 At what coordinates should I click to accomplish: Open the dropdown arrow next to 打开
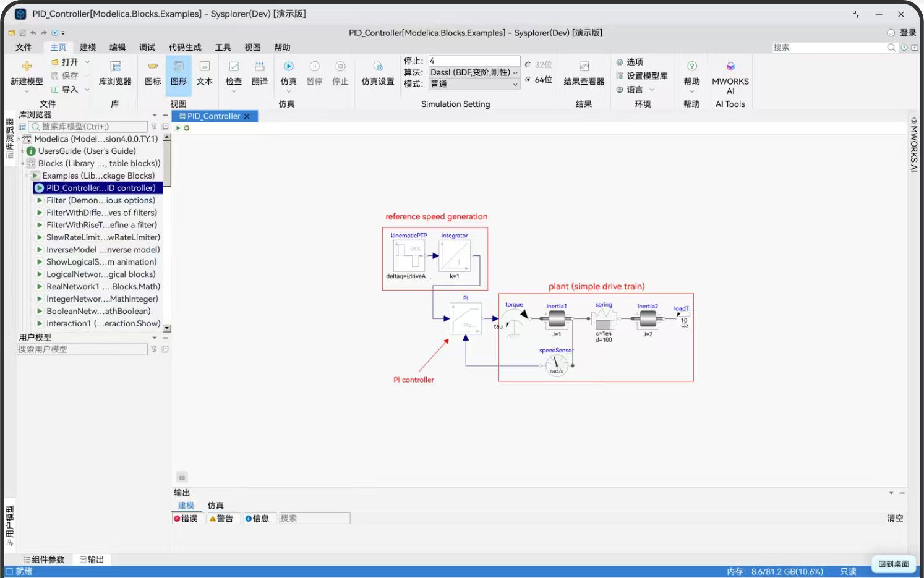87,62
